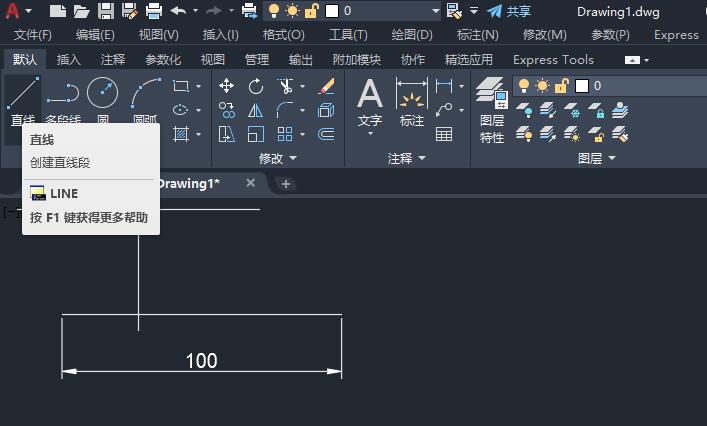Click the Undo arrow
This screenshot has height=426, width=707.
point(179,11)
